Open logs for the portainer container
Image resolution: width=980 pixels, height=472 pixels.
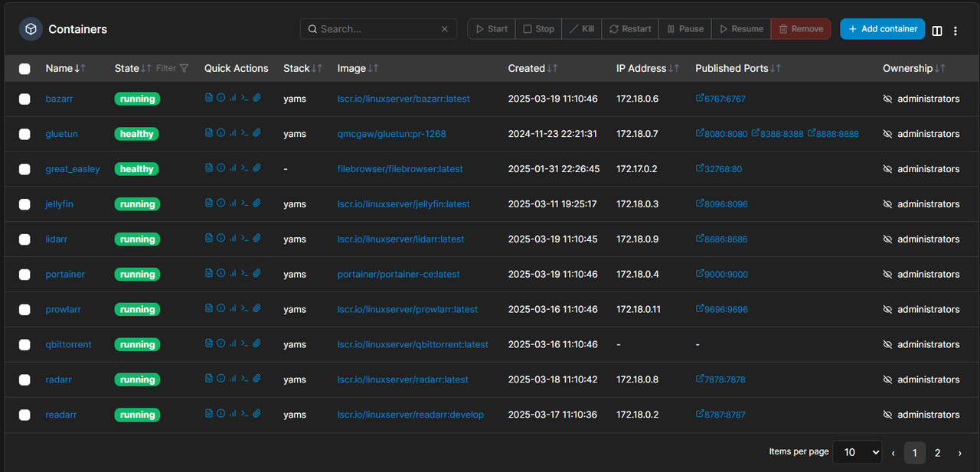pos(209,274)
